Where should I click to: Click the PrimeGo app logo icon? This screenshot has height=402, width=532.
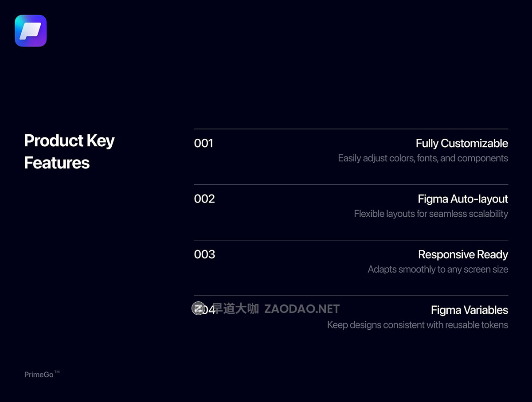(31, 31)
